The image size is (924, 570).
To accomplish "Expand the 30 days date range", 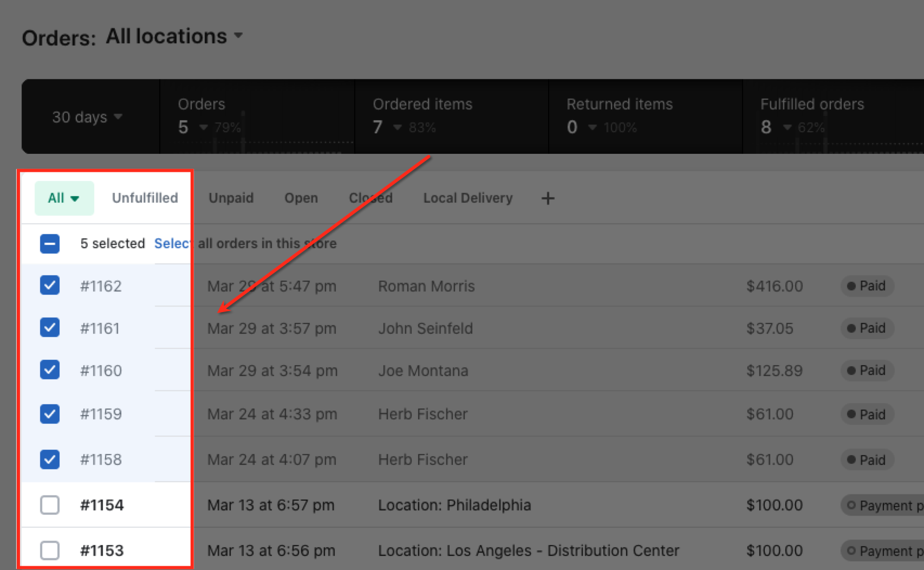I will tap(87, 117).
